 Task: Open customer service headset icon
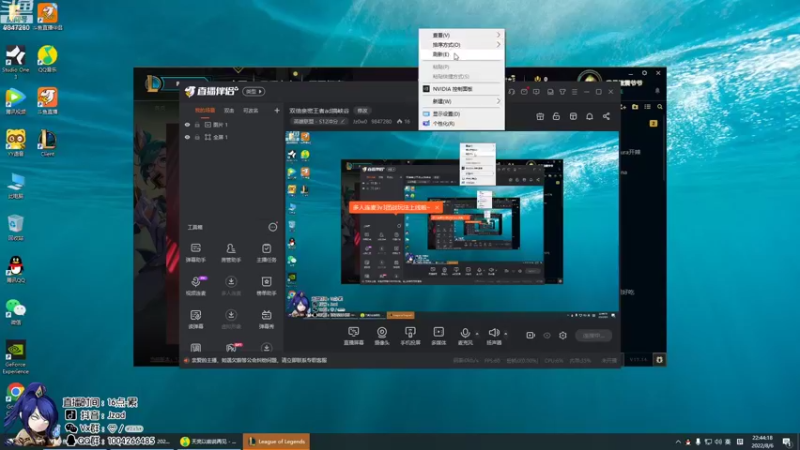click(x=511, y=92)
